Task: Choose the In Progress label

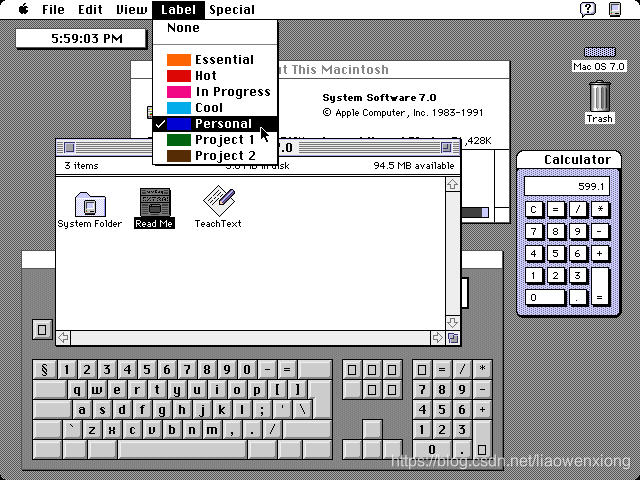Action: click(215, 92)
